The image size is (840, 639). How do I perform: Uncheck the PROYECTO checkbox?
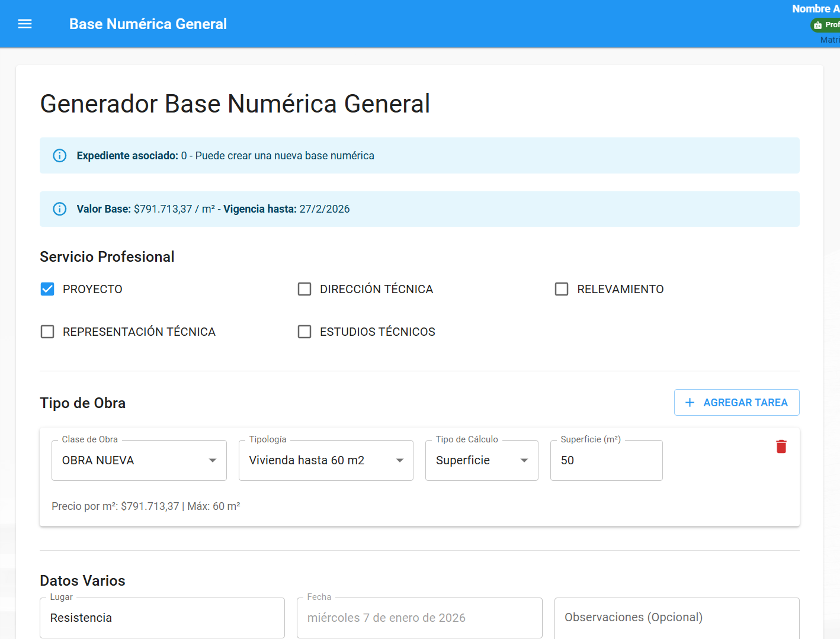[47, 289]
